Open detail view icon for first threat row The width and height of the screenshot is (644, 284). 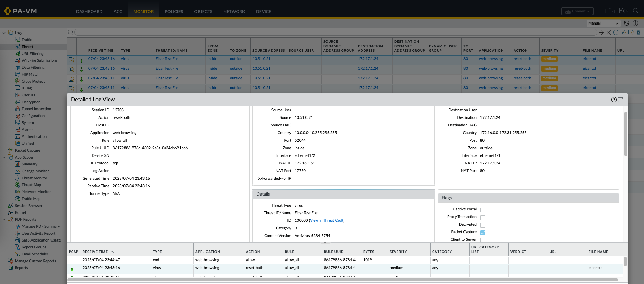(71, 60)
